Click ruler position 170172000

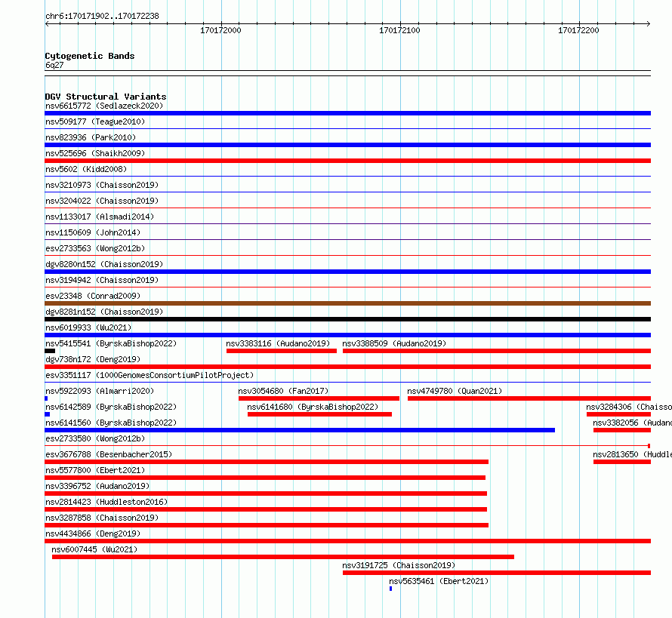point(220,30)
